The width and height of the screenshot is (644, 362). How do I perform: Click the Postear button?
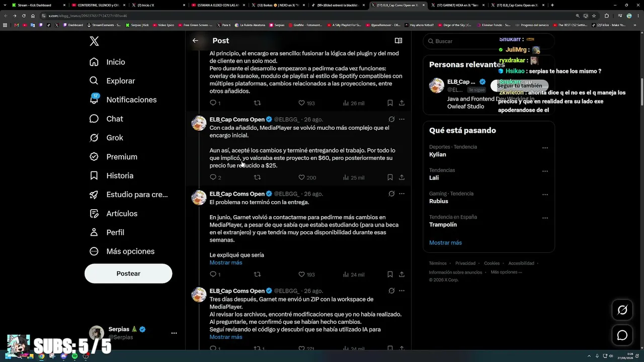pyautogui.click(x=128, y=274)
